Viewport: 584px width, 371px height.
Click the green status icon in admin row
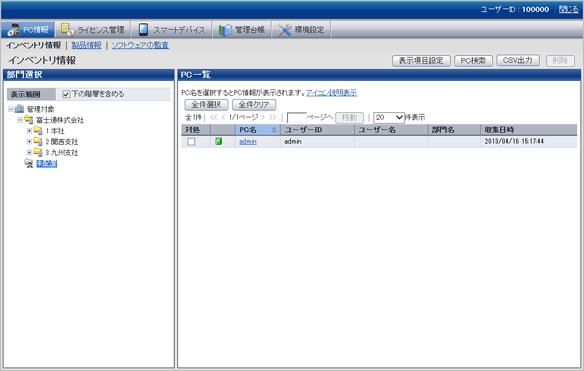(219, 141)
